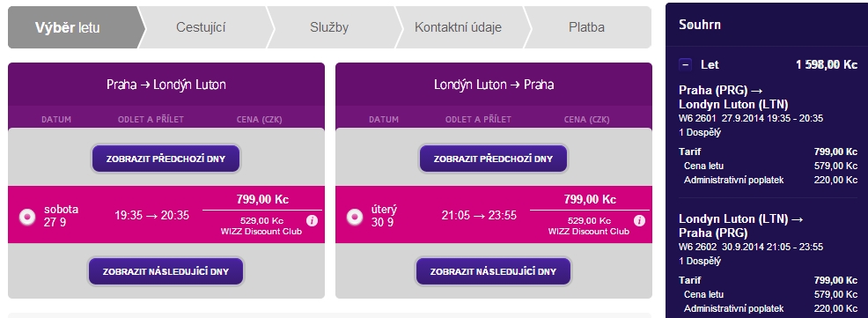Screen dimensions: 868x318
Task: Show following days for Luton to Praha
Action: pyautogui.click(x=493, y=271)
